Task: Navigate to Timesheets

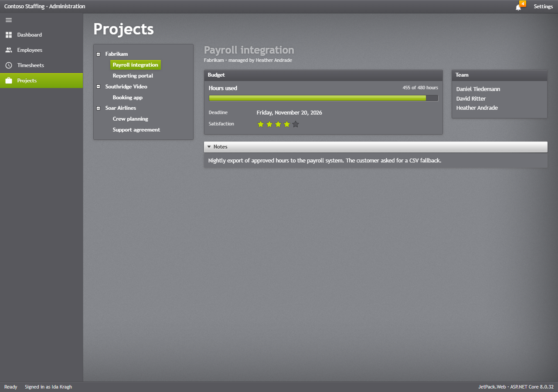Action: click(41, 65)
